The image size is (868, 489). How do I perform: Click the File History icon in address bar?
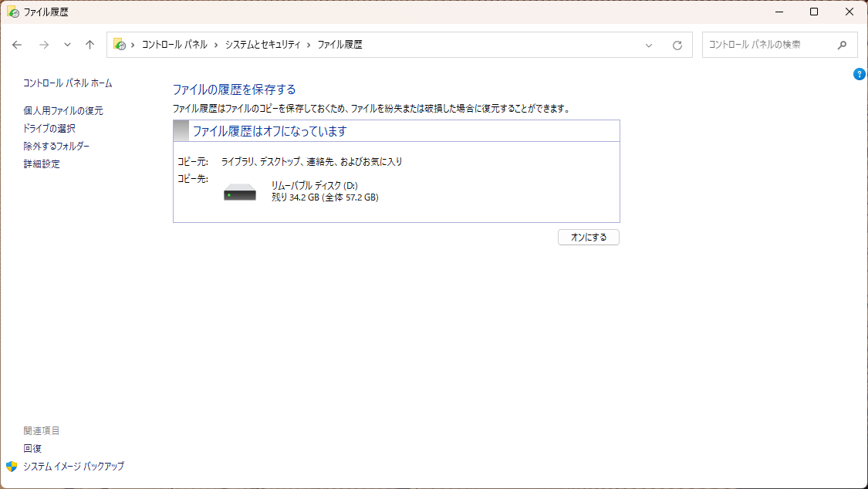(119, 45)
